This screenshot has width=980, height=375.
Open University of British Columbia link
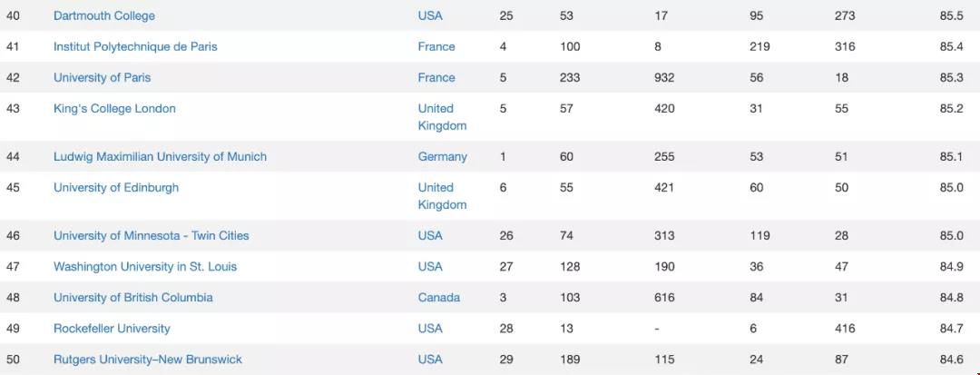[x=133, y=298]
